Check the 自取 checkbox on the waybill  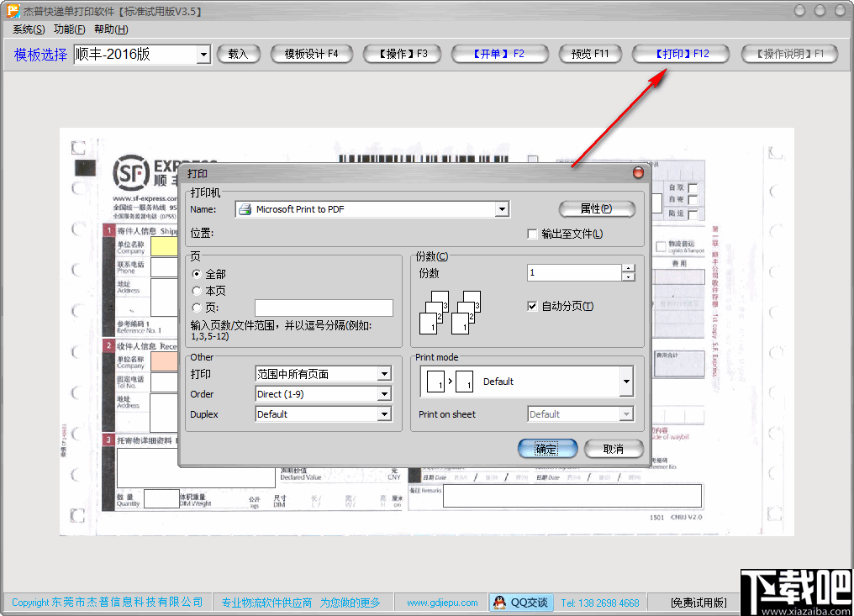tap(693, 188)
